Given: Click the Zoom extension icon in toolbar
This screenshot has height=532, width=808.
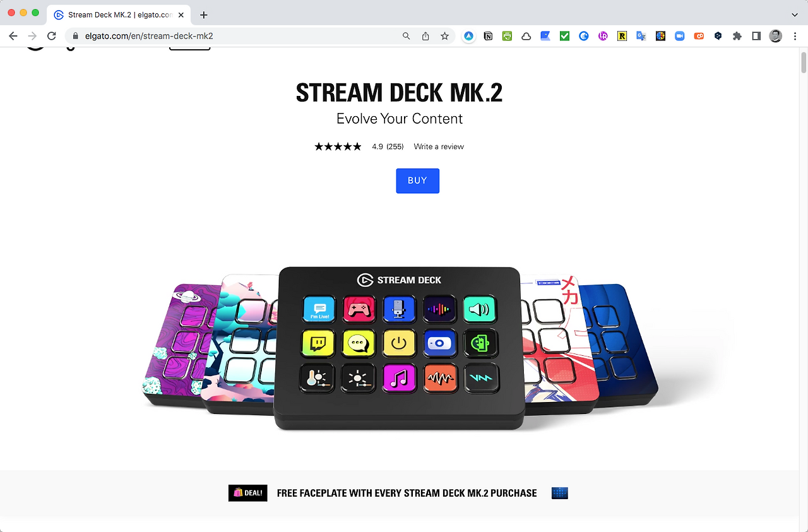Looking at the screenshot, I should [x=679, y=36].
